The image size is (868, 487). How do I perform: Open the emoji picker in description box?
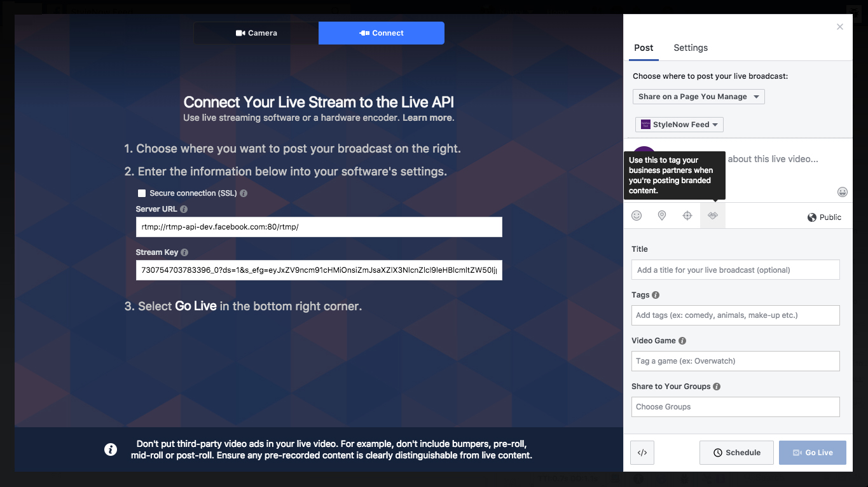(843, 192)
